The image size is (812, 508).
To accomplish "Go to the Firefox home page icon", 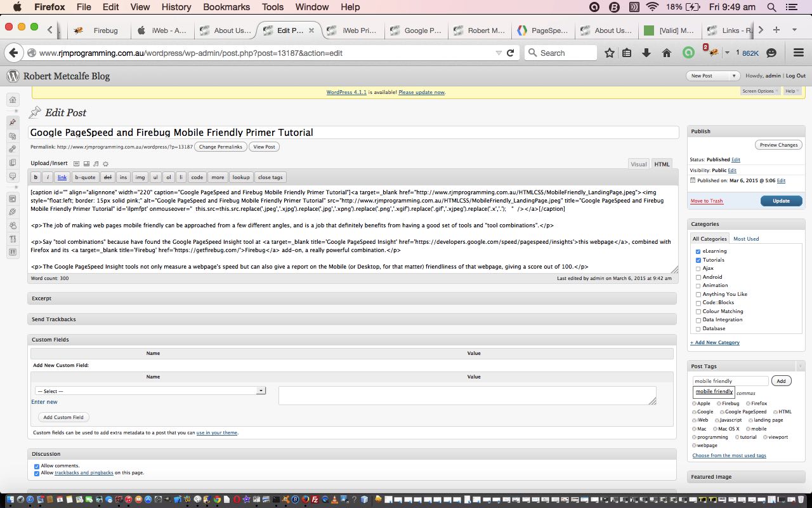I will (x=666, y=53).
